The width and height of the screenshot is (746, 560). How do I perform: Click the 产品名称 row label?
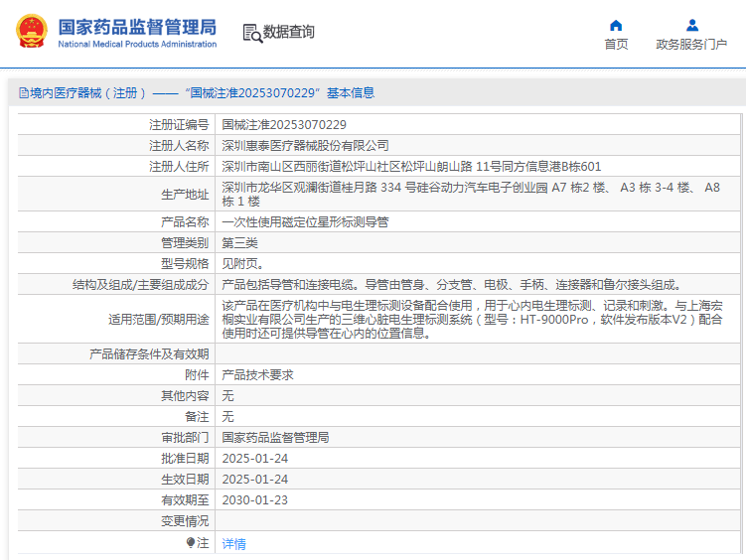coord(185,222)
